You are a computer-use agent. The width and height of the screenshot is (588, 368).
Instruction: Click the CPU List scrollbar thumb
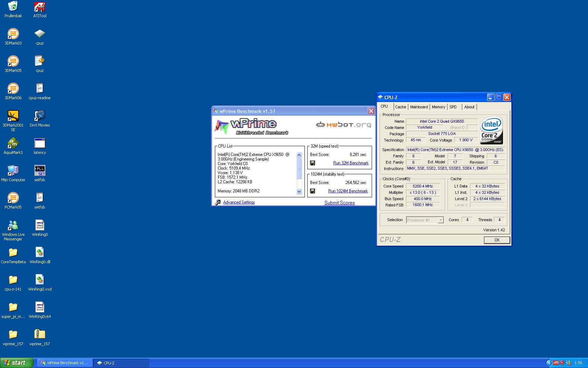pyautogui.click(x=299, y=169)
